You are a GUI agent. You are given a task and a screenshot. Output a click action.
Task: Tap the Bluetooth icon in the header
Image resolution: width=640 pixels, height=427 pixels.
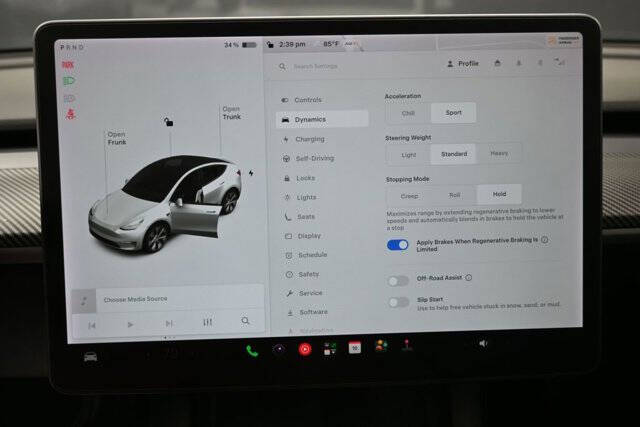540,63
